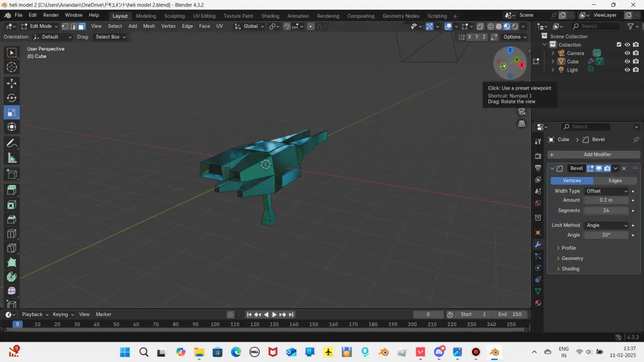Select the Scale tool in the toolbar

point(11,112)
